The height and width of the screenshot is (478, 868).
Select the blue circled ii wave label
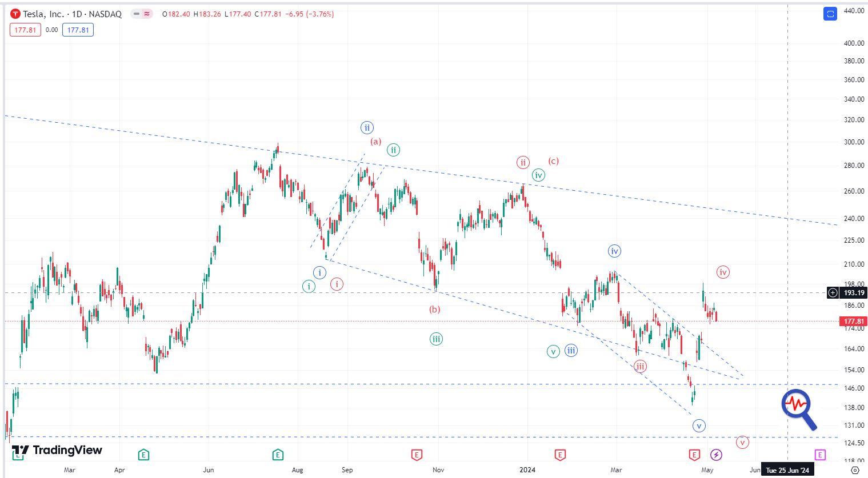click(x=367, y=127)
